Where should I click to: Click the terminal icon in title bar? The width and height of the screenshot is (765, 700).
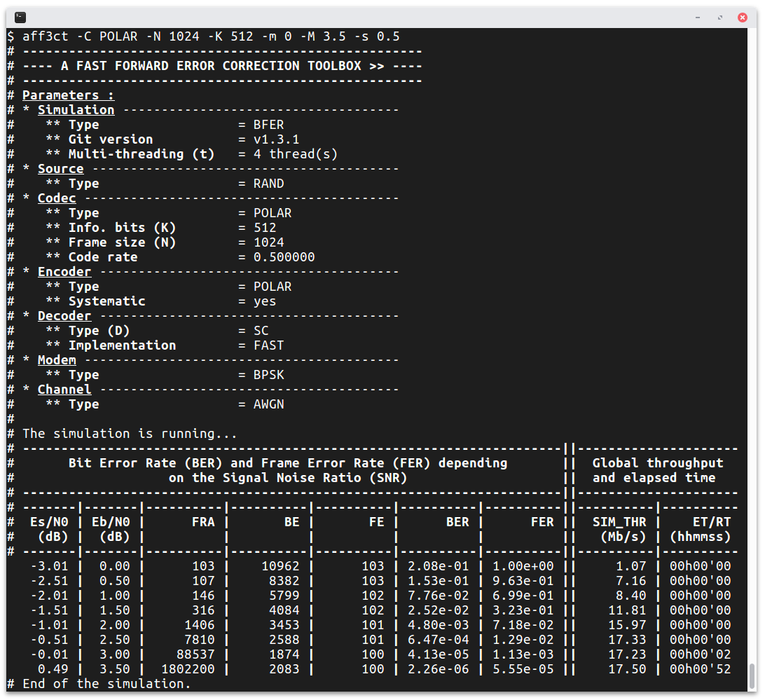[x=20, y=18]
